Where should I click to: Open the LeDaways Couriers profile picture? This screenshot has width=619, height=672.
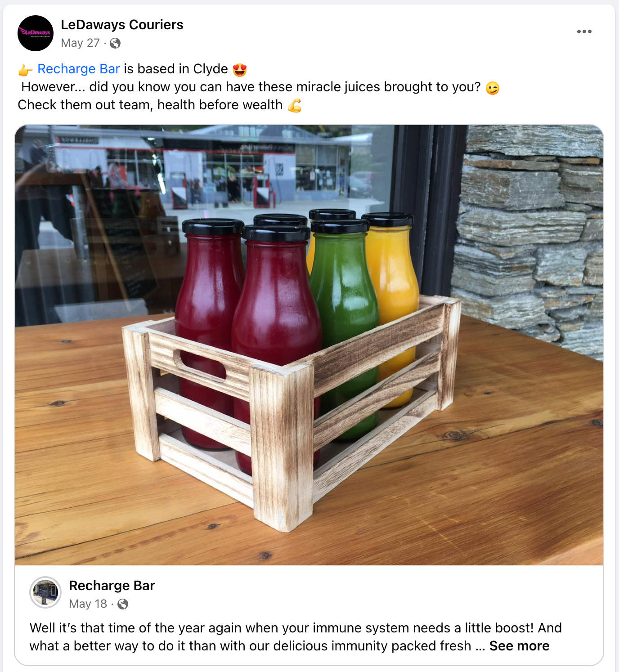tap(36, 33)
